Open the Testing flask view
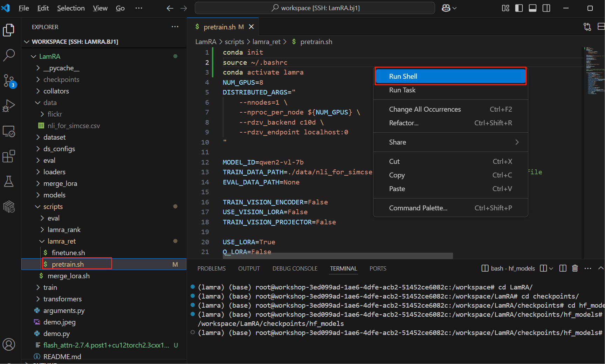Screen dimensions: 605x364 coord(9,181)
